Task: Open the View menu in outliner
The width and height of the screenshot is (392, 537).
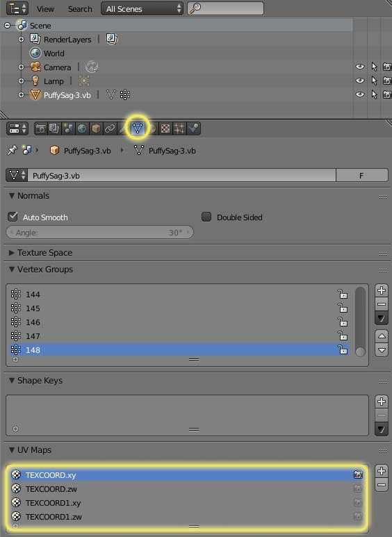Action: tap(45, 9)
